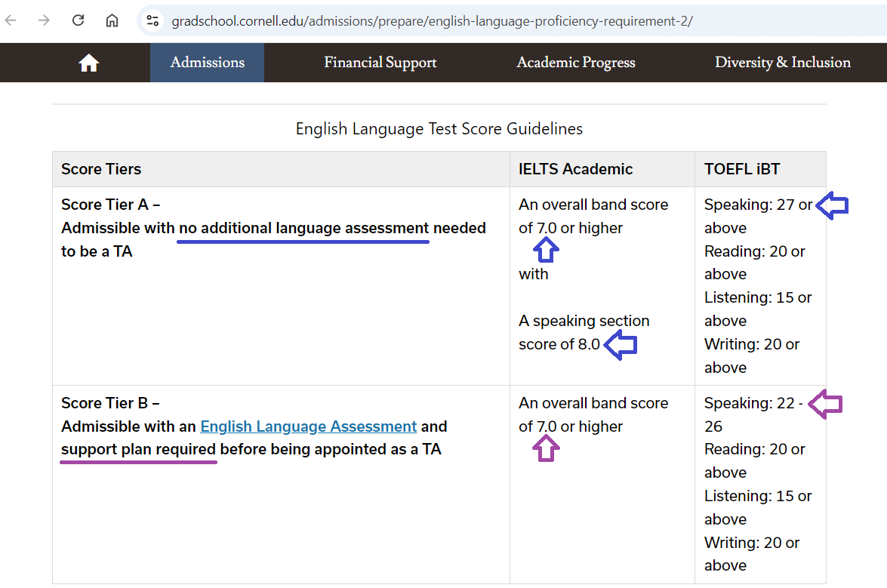This screenshot has height=588, width=887.
Task: Go to the browser home page icon
Action: [112, 21]
